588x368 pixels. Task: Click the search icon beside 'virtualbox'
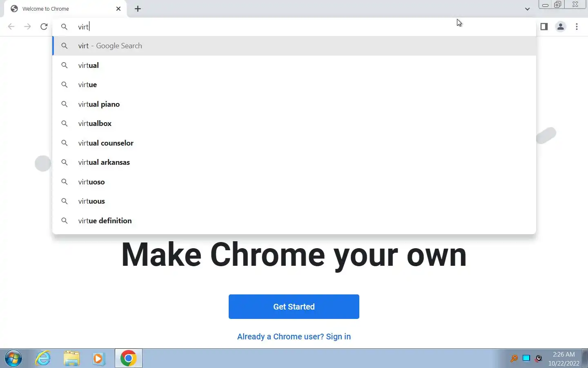coord(64,123)
